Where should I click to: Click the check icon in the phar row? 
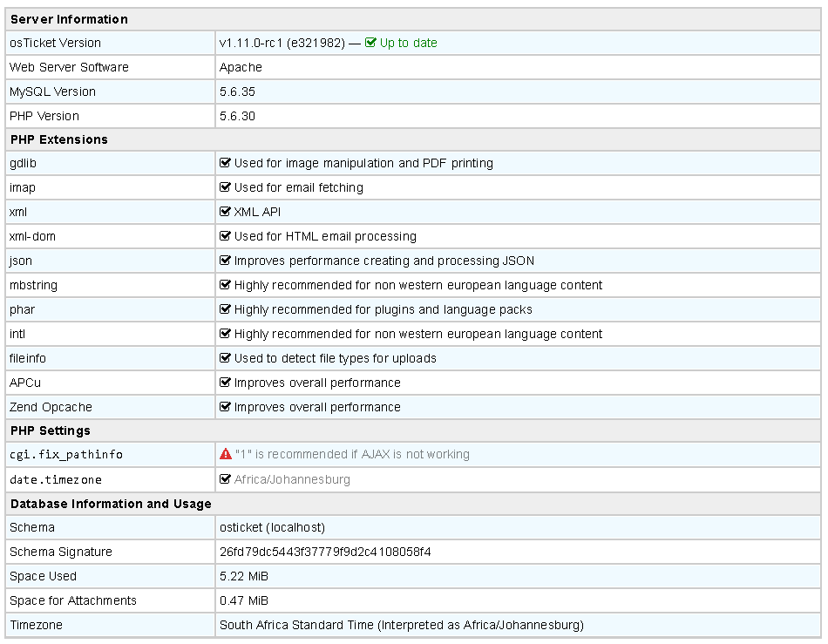pyautogui.click(x=225, y=309)
